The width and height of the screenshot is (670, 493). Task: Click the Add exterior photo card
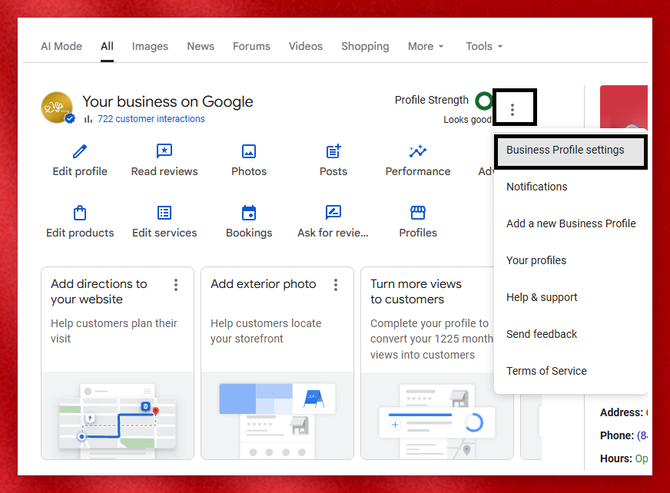pos(277,363)
